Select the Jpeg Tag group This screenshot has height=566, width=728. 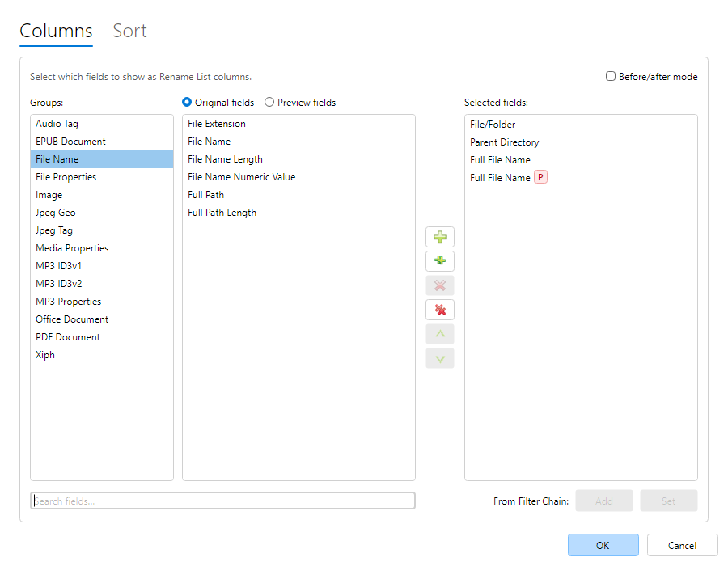click(102, 230)
